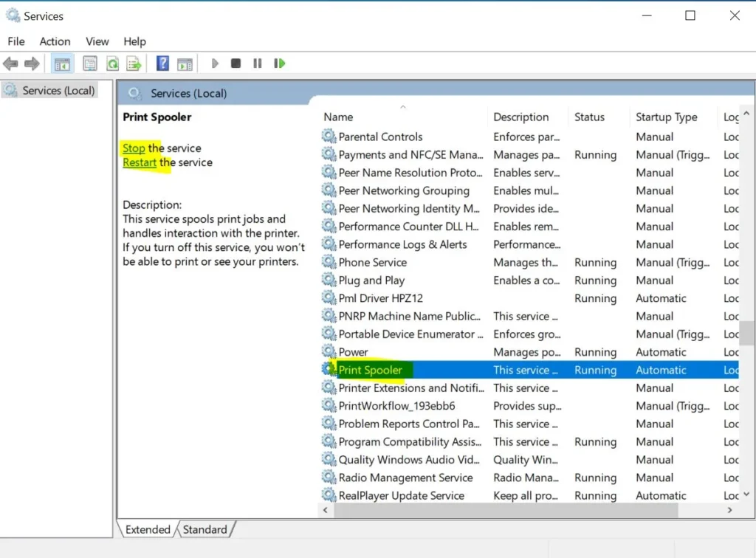The width and height of the screenshot is (756, 558).
Task: Click gear icon of Phone Service row
Action: tap(329, 262)
